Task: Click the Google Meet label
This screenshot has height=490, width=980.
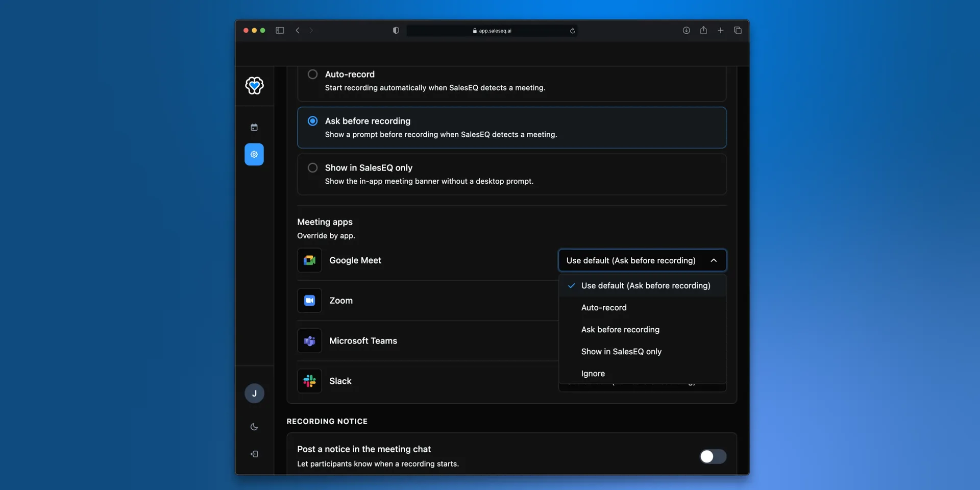Action: pyautogui.click(x=355, y=260)
